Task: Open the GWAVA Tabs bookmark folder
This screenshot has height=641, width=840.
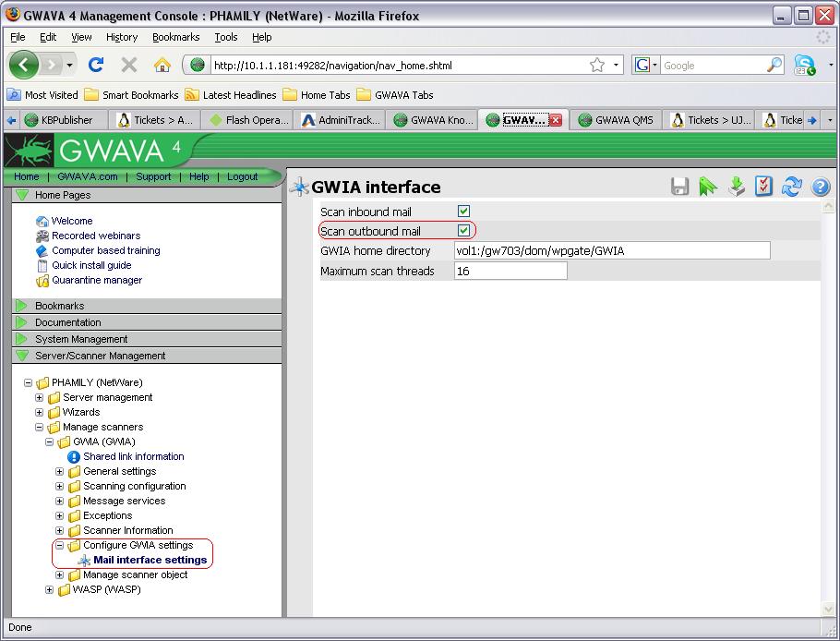Action: tap(395, 95)
